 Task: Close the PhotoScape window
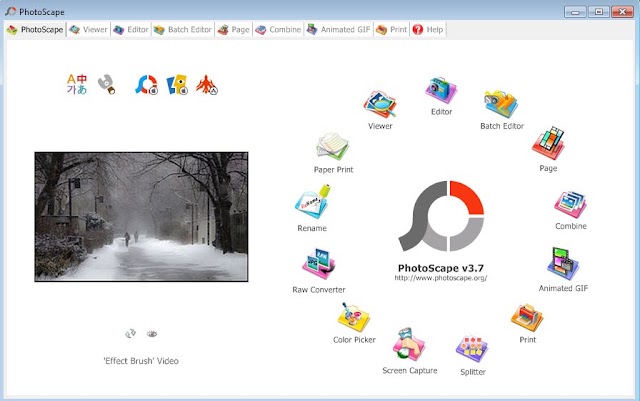point(622,11)
